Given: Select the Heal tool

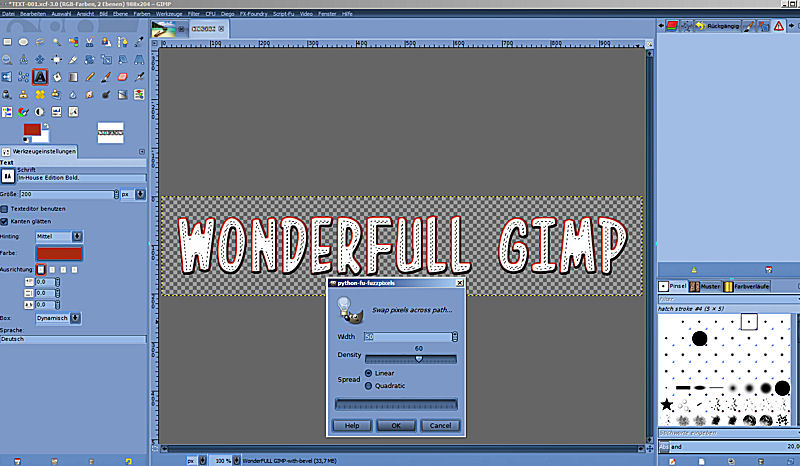Looking at the screenshot, I should (x=40, y=94).
